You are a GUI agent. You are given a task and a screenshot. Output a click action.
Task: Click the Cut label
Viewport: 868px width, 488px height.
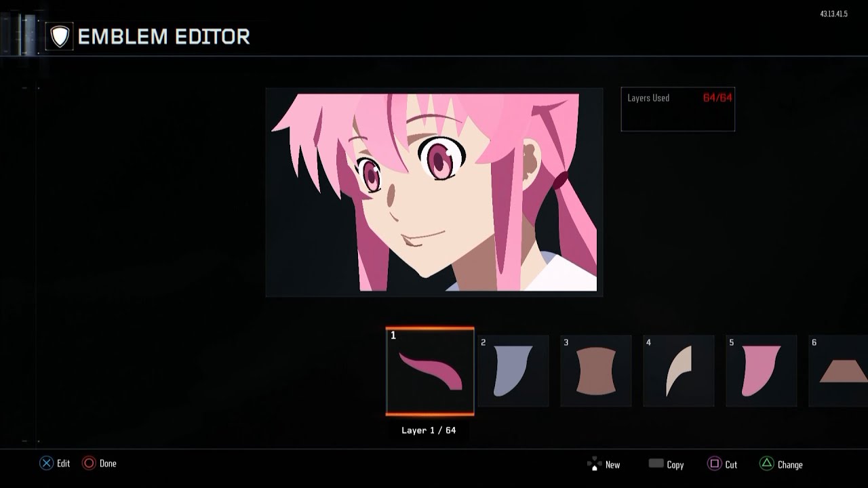(731, 465)
